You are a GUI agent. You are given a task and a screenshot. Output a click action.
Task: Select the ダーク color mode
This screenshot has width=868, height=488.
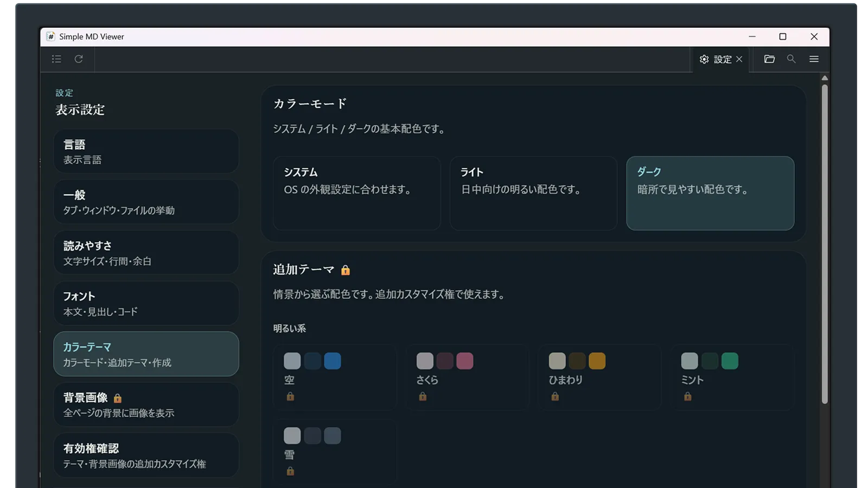tap(710, 194)
